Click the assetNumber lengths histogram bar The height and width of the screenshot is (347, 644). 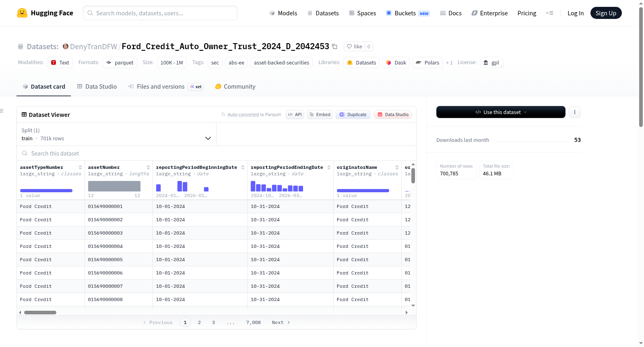click(114, 186)
